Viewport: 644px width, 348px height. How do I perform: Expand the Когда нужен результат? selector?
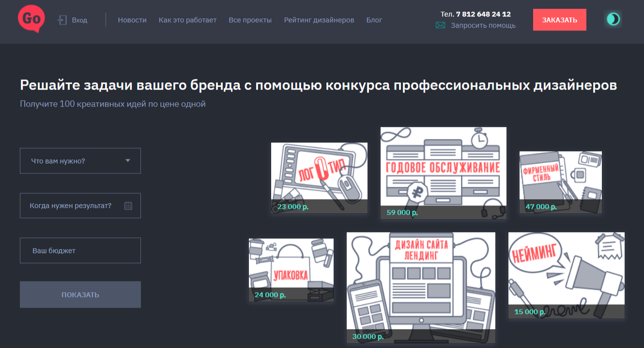[80, 206]
